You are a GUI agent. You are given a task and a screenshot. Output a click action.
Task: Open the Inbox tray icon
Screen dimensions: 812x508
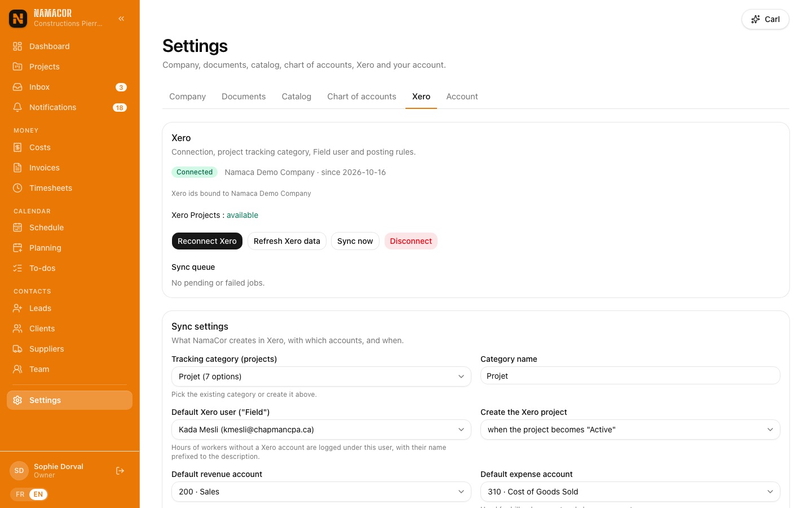tap(17, 87)
